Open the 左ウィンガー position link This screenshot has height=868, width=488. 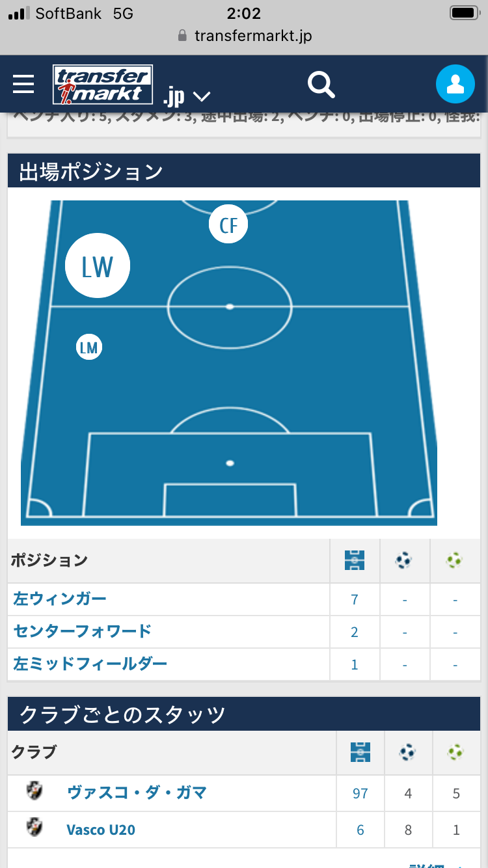click(x=60, y=599)
